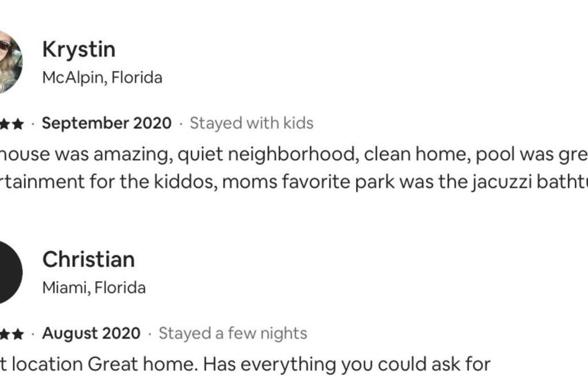
Task: Click the Stayed a few nights label
Action: 233,333
